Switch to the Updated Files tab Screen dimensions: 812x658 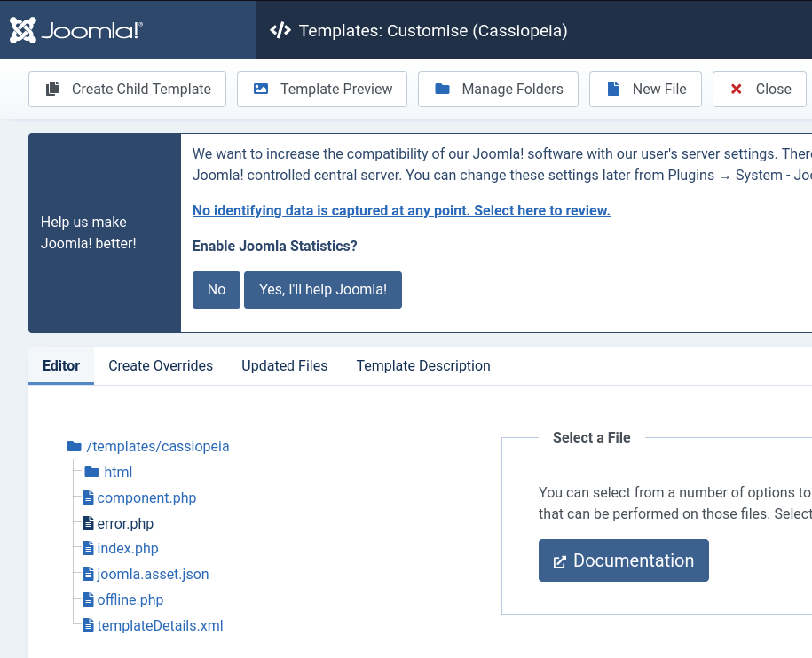click(x=284, y=365)
